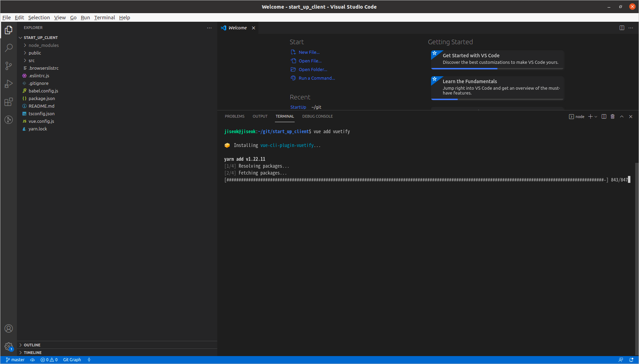639x364 pixels.
Task: Select the Welcome editor tab
Action: [x=238, y=28]
